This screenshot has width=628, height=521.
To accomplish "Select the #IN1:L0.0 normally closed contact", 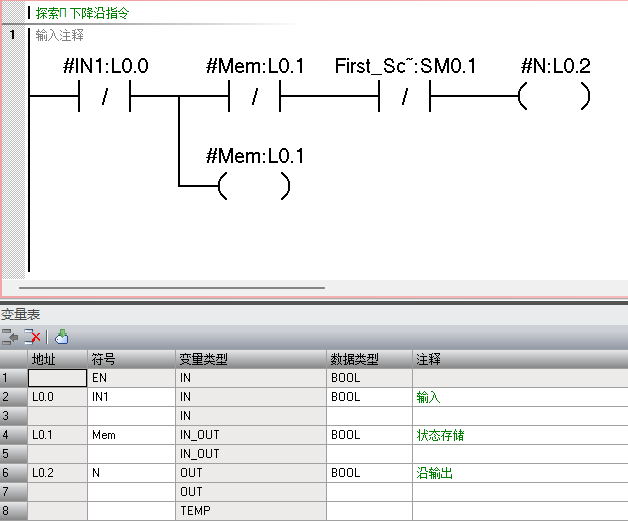I will point(105,97).
